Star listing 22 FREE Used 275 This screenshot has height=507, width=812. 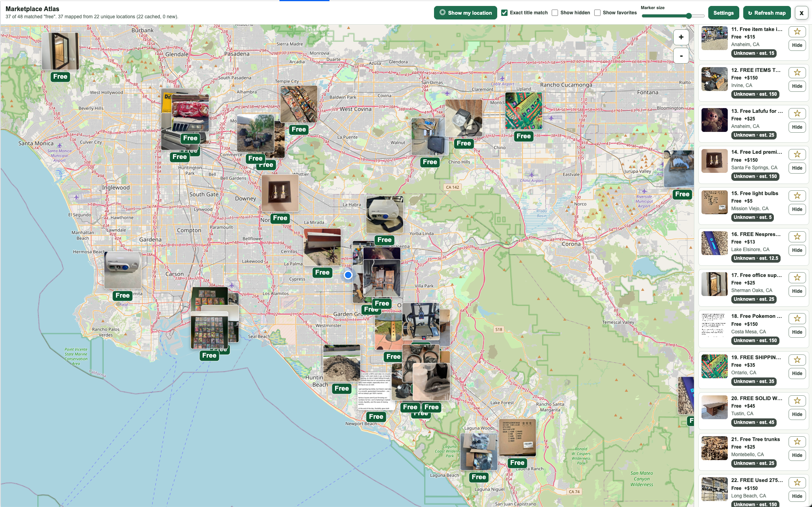pyautogui.click(x=797, y=482)
